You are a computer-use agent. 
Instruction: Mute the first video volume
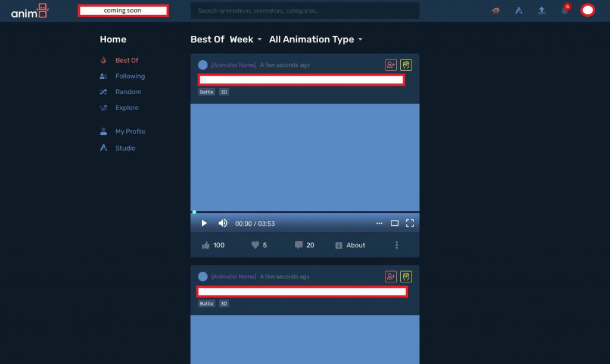tap(223, 223)
